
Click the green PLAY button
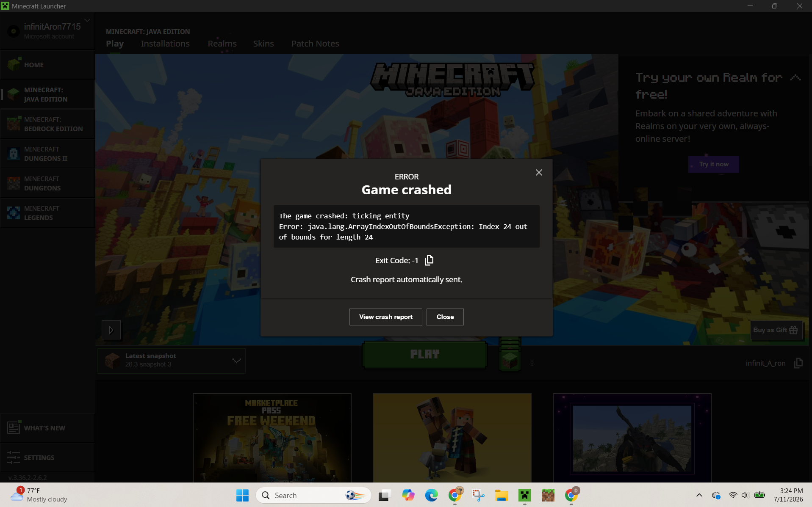coord(425,354)
